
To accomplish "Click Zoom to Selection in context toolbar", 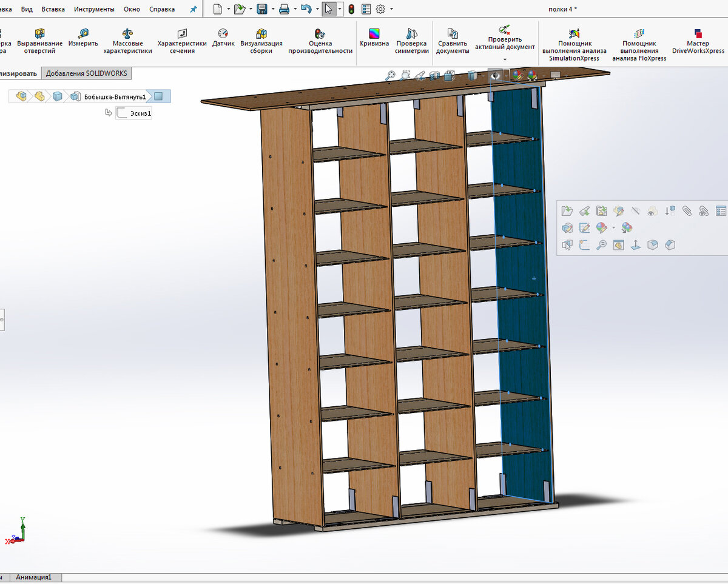I will tap(601, 245).
